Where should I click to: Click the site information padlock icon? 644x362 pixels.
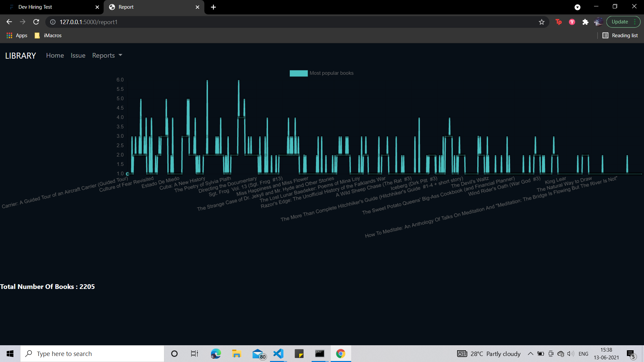[x=53, y=22]
